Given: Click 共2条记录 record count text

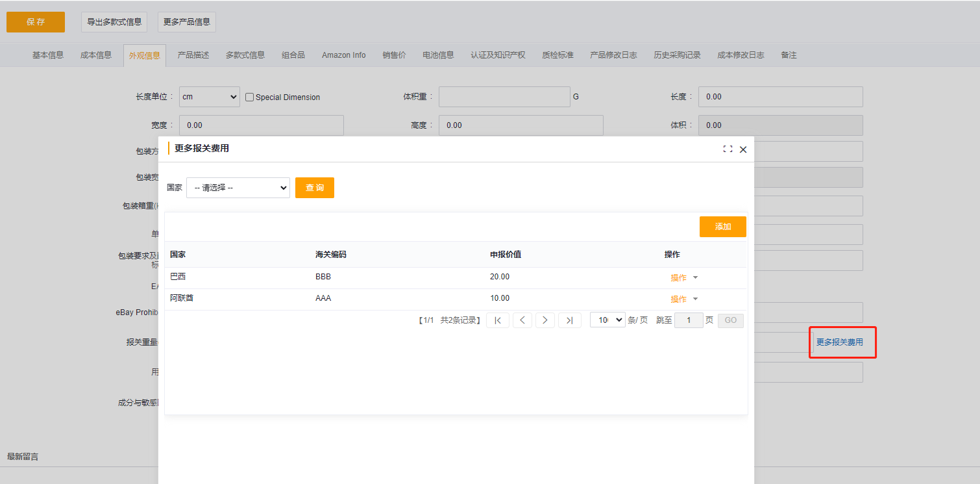Looking at the screenshot, I should 459,320.
